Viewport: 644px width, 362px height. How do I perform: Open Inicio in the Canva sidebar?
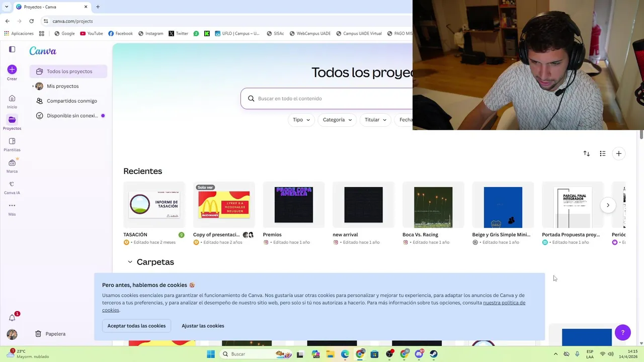(x=12, y=102)
